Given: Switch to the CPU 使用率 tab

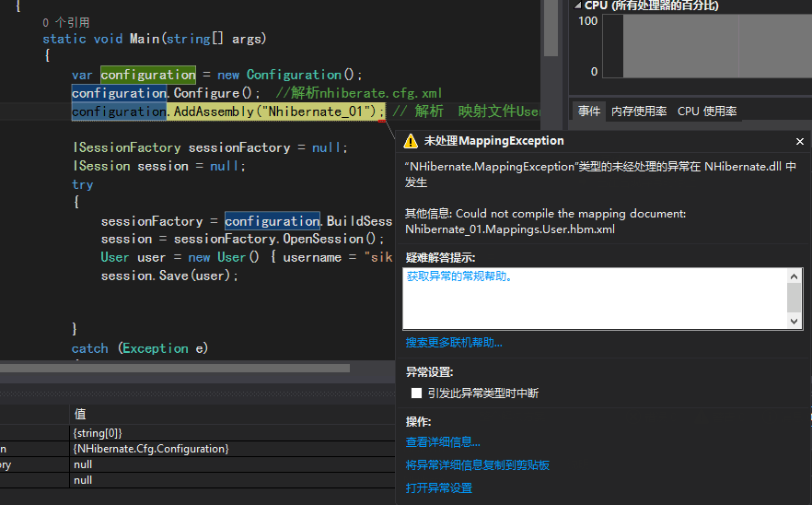Looking at the screenshot, I should [707, 111].
